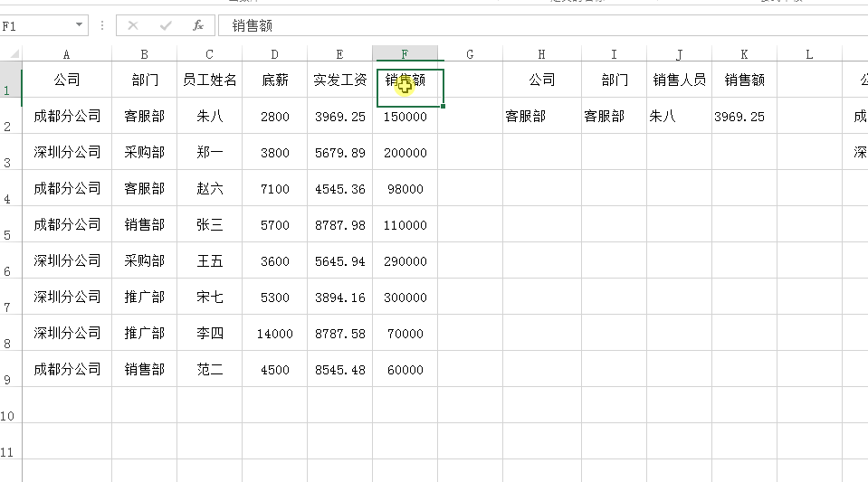Click base salary cell 7100
This screenshot has width=868, height=482.
[274, 189]
